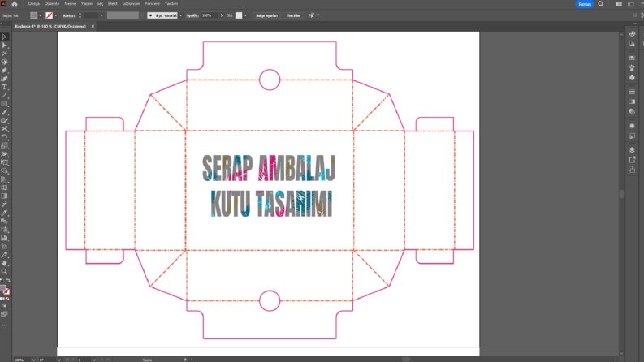Select the Gradient tool

pyautogui.click(x=5, y=196)
